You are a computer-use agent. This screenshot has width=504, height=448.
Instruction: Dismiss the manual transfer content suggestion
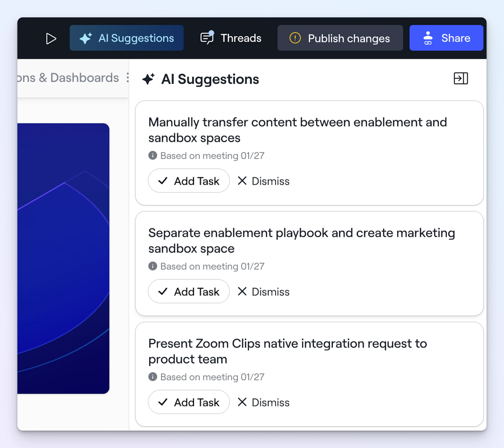tap(263, 181)
